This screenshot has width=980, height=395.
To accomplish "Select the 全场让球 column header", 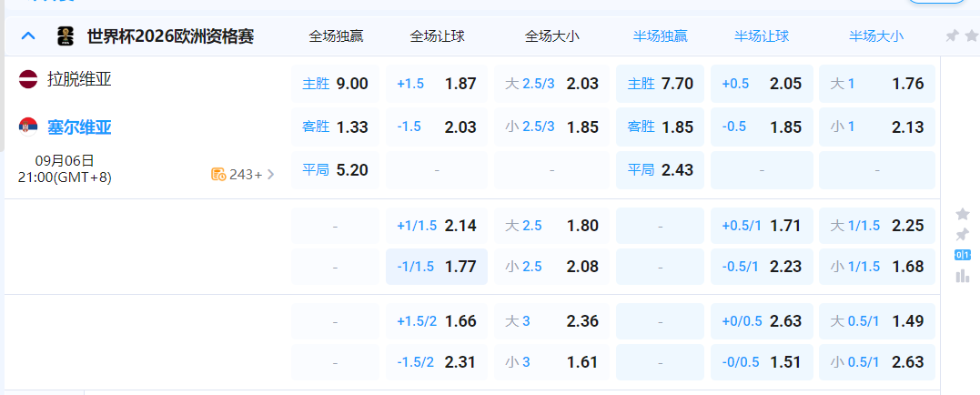I will [437, 36].
